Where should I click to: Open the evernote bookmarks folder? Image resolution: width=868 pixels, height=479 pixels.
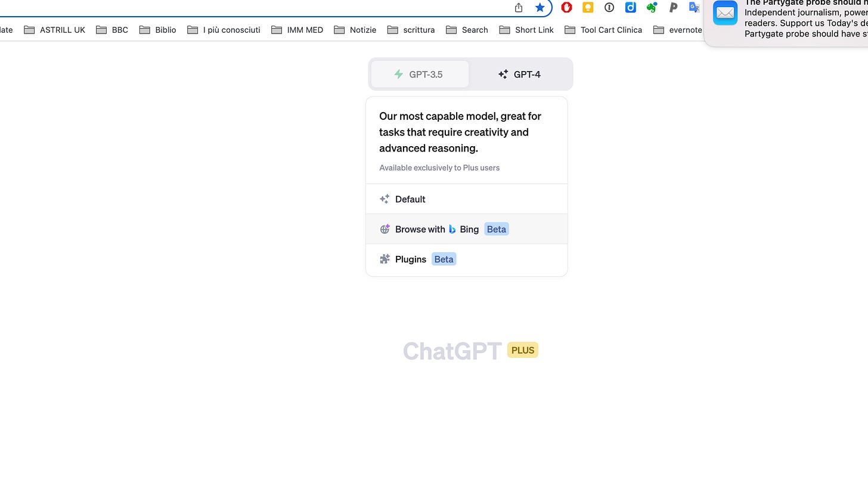point(678,30)
